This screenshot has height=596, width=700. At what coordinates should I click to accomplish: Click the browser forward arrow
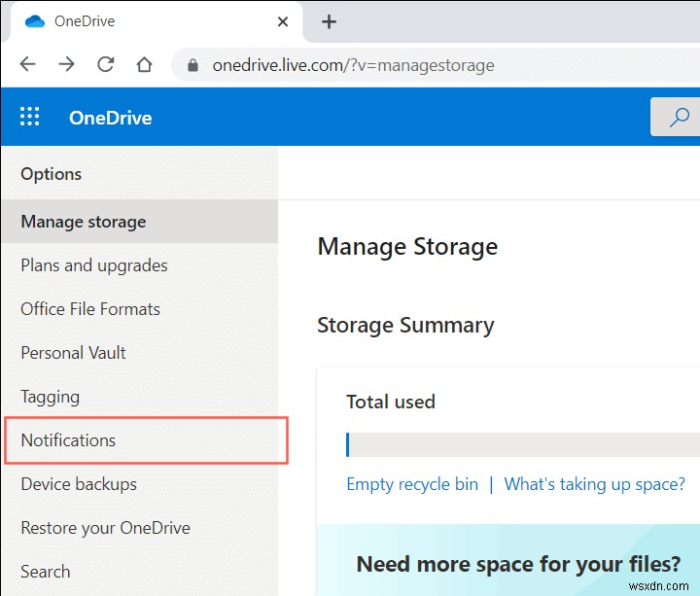(66, 64)
